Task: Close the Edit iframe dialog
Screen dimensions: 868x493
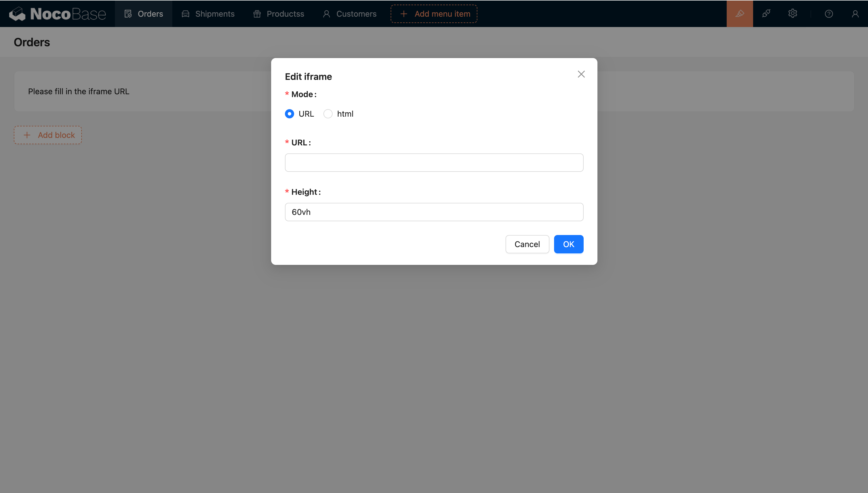Action: click(x=581, y=74)
